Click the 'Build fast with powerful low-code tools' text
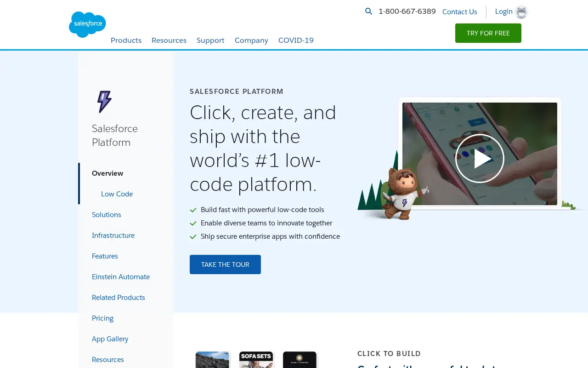Viewport: 588px width, 368px height. tap(262, 210)
